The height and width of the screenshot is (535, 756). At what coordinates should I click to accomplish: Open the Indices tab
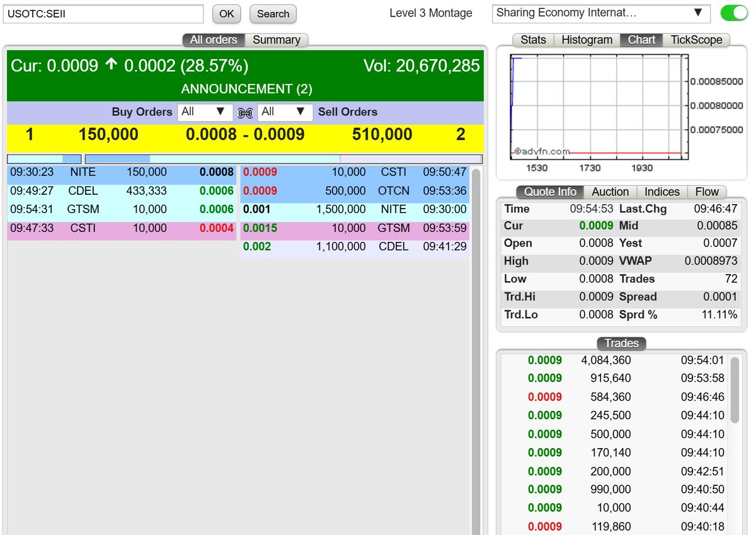tap(662, 192)
